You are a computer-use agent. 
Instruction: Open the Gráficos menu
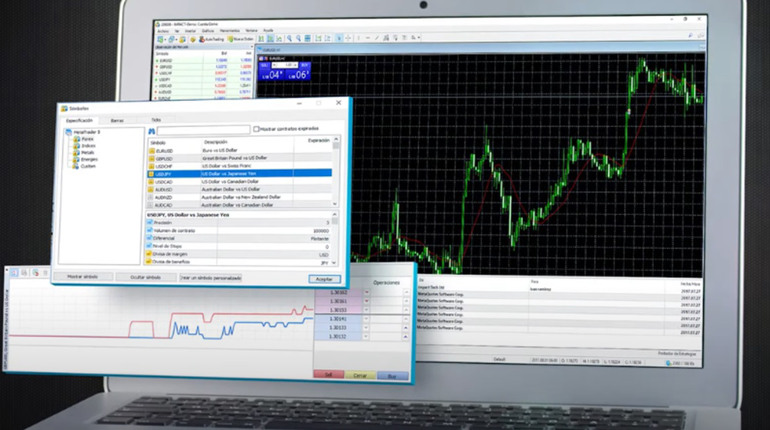(208, 31)
